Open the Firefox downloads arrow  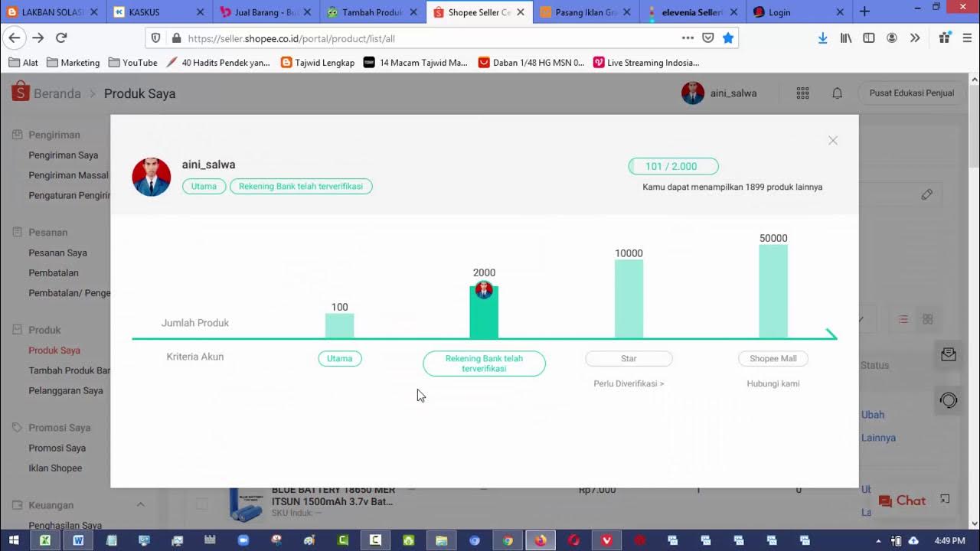[x=822, y=37]
